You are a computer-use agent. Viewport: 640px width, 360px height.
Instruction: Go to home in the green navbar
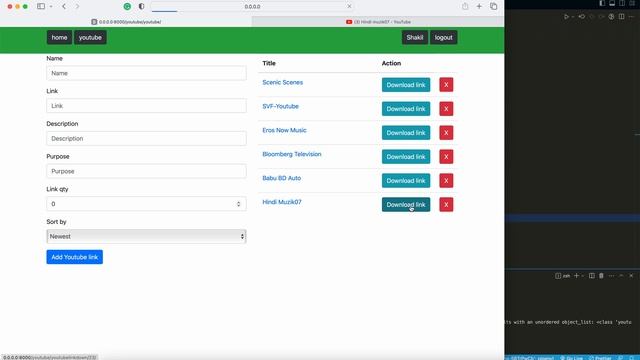coord(59,37)
